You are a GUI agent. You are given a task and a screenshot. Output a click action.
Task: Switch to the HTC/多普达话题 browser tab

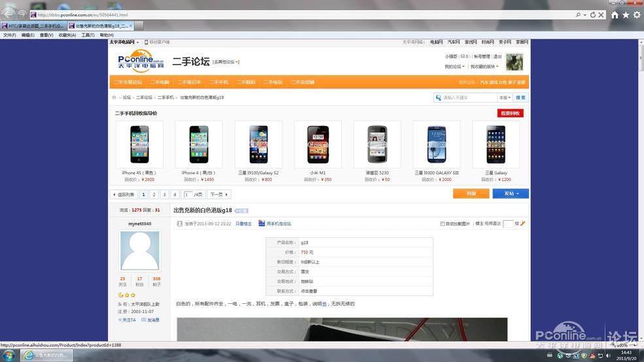(33, 25)
